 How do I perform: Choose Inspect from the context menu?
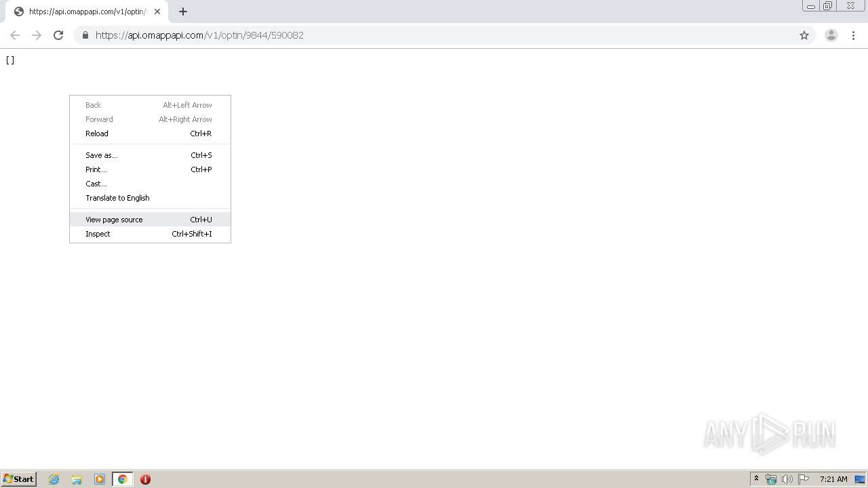tap(150, 234)
